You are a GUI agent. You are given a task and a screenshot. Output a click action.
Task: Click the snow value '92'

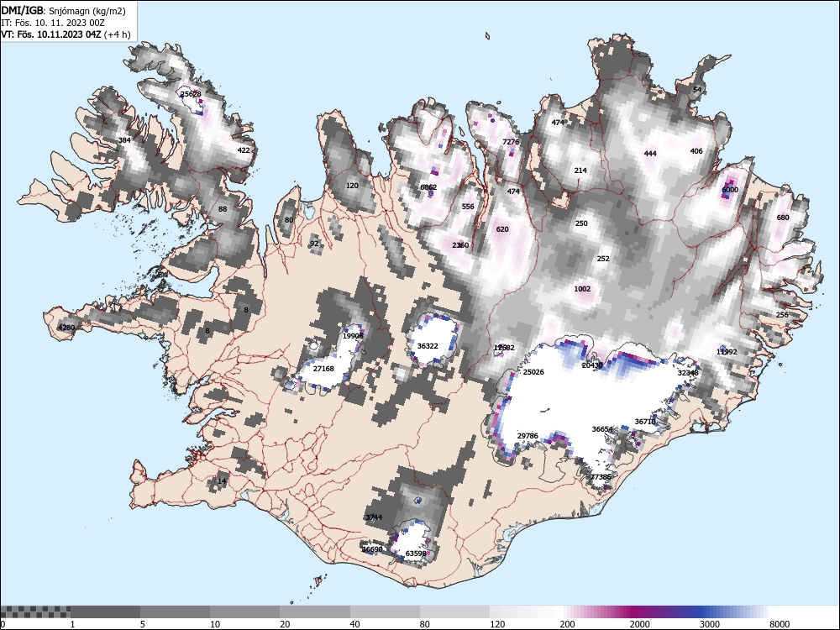click(x=314, y=244)
